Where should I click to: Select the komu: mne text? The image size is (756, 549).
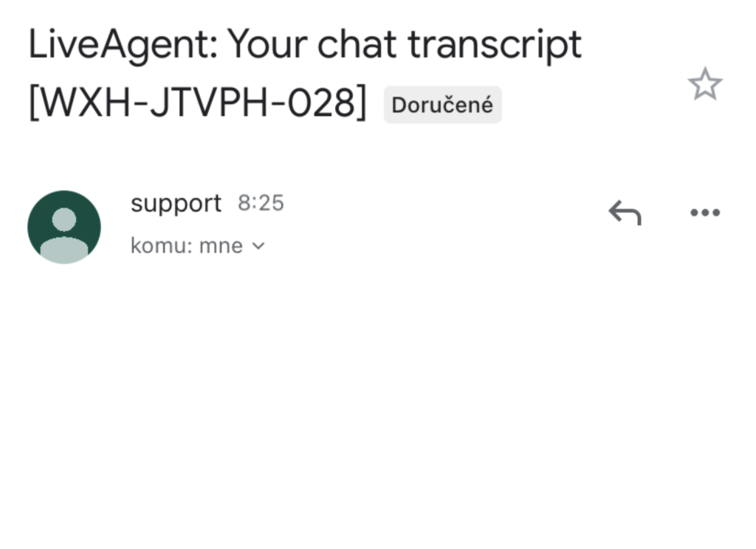click(187, 246)
